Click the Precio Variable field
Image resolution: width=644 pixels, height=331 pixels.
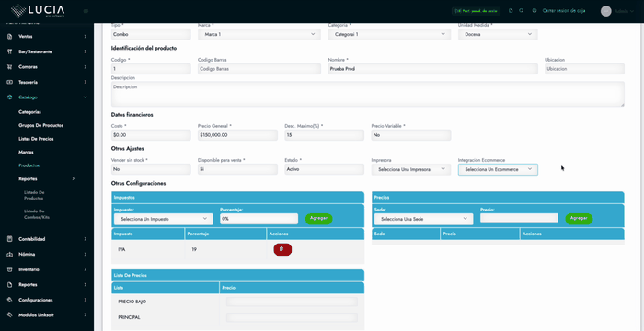coord(411,135)
